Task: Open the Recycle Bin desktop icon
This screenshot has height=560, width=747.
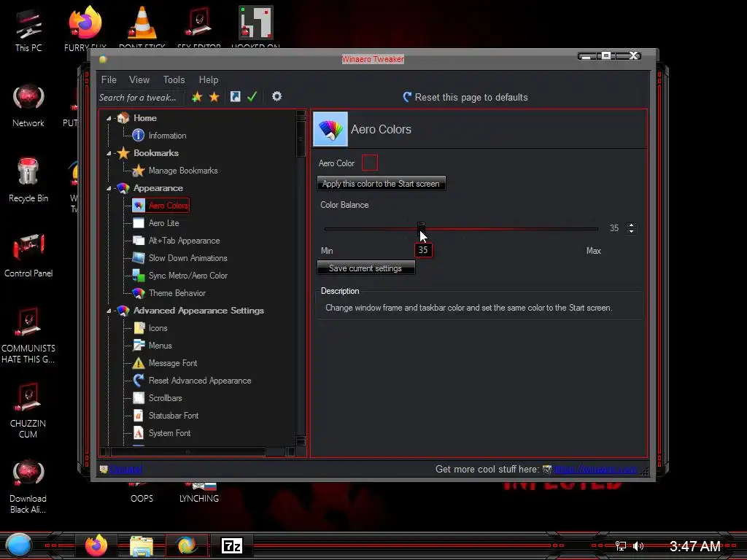Action: 28,180
